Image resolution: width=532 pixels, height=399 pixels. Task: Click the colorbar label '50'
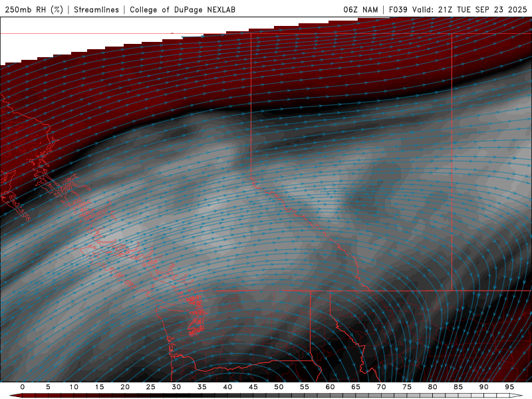tap(279, 387)
